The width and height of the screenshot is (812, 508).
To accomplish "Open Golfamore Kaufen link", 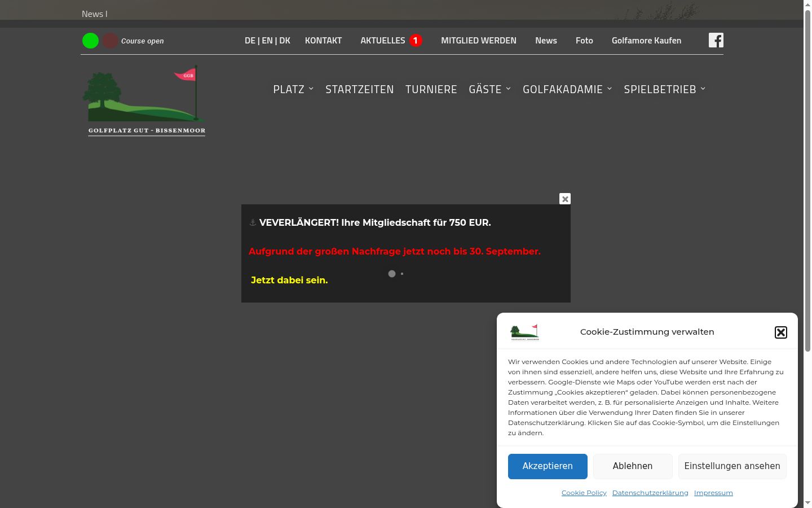I will point(646,41).
